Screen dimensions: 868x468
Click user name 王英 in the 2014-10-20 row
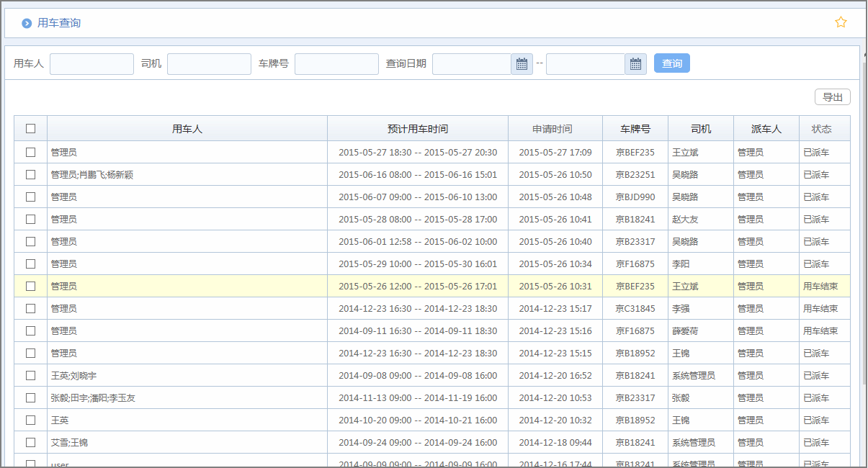[60, 420]
